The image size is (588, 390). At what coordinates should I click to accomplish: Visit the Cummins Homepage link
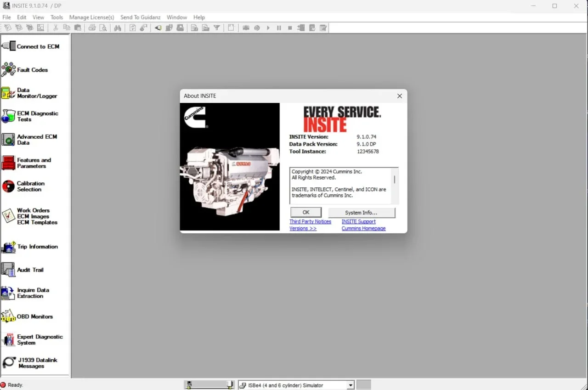tap(363, 228)
